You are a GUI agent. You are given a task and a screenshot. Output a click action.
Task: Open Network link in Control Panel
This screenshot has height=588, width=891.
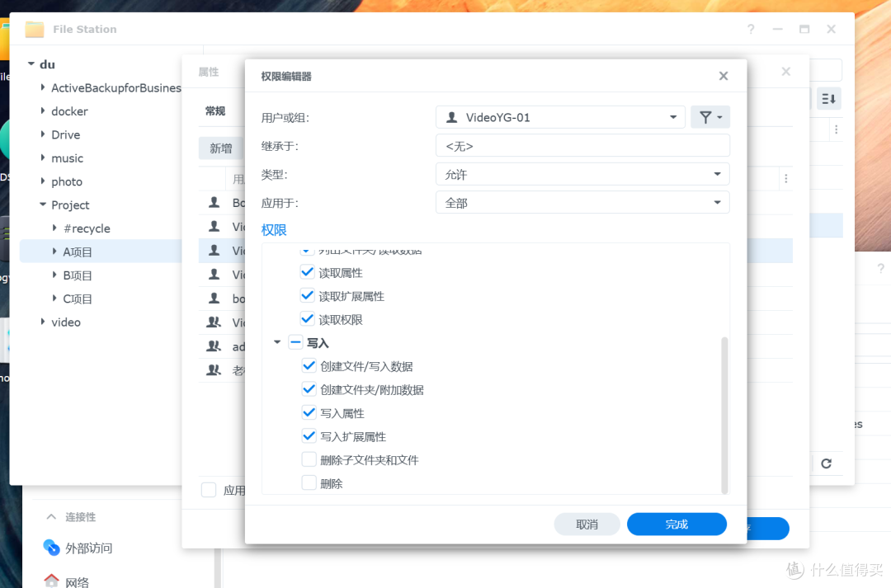[77, 581]
